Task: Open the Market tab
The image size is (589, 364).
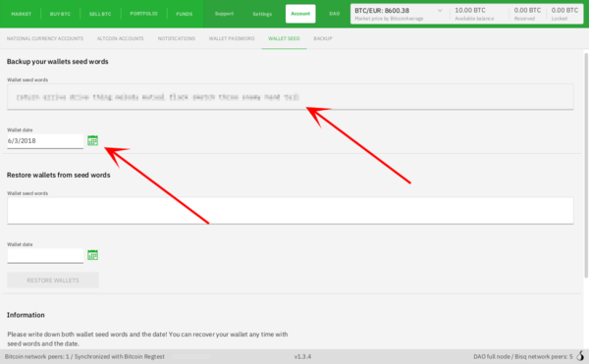Action: [x=22, y=14]
